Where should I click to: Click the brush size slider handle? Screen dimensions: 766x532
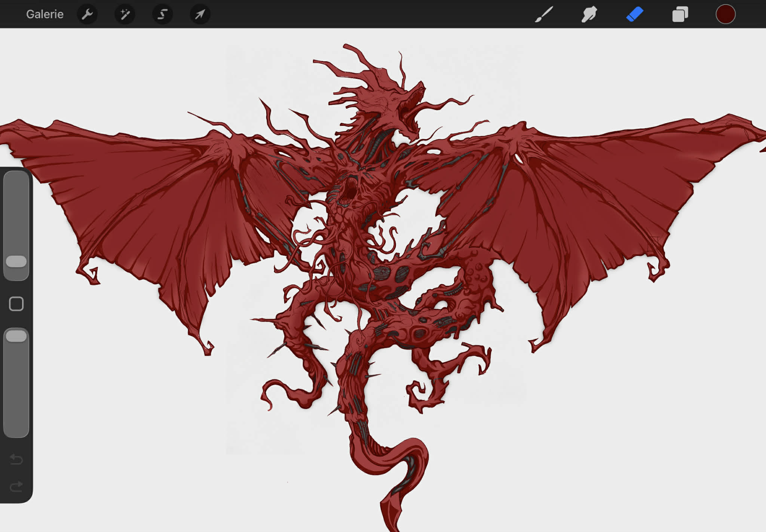click(16, 261)
